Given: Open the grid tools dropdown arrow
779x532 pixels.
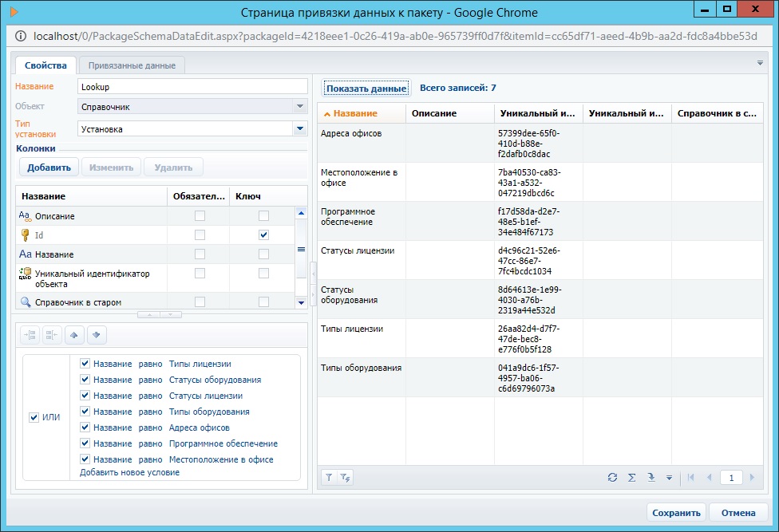Looking at the screenshot, I should tap(669, 478).
